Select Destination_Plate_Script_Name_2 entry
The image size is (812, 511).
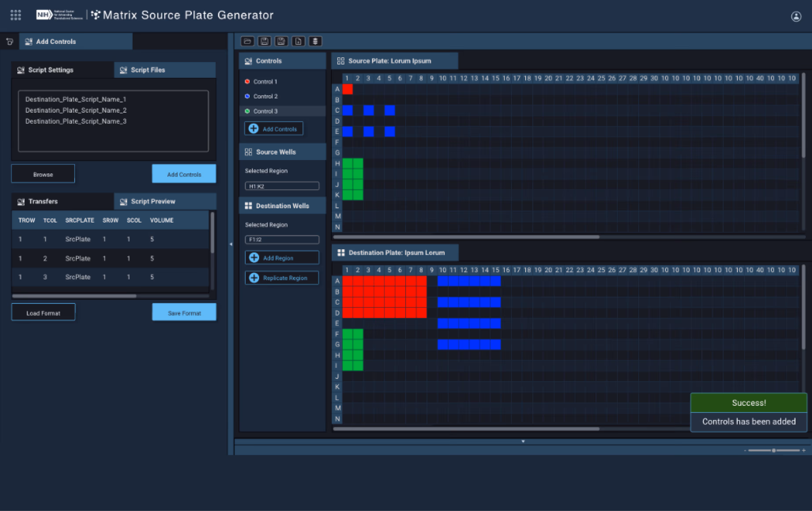tap(76, 110)
